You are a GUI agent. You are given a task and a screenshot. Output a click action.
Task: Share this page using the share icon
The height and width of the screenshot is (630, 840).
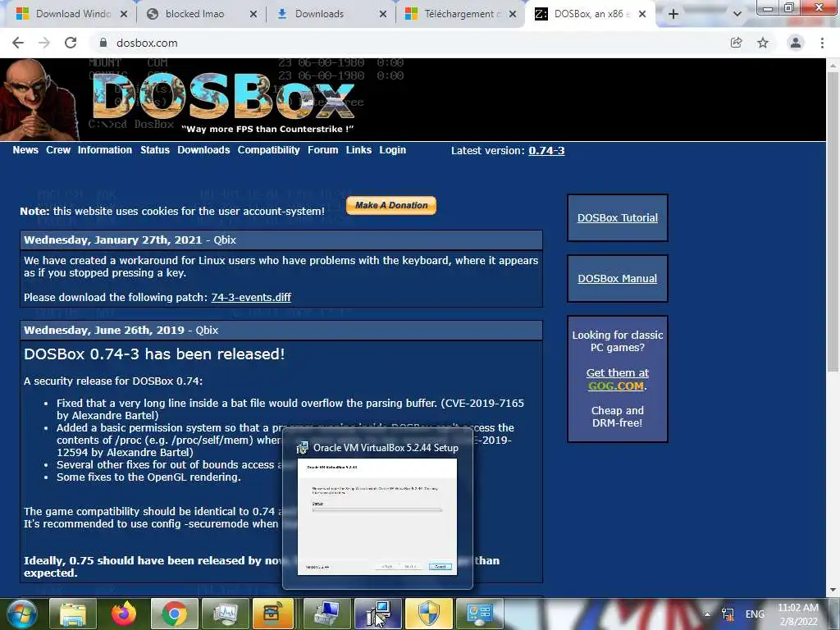click(736, 43)
